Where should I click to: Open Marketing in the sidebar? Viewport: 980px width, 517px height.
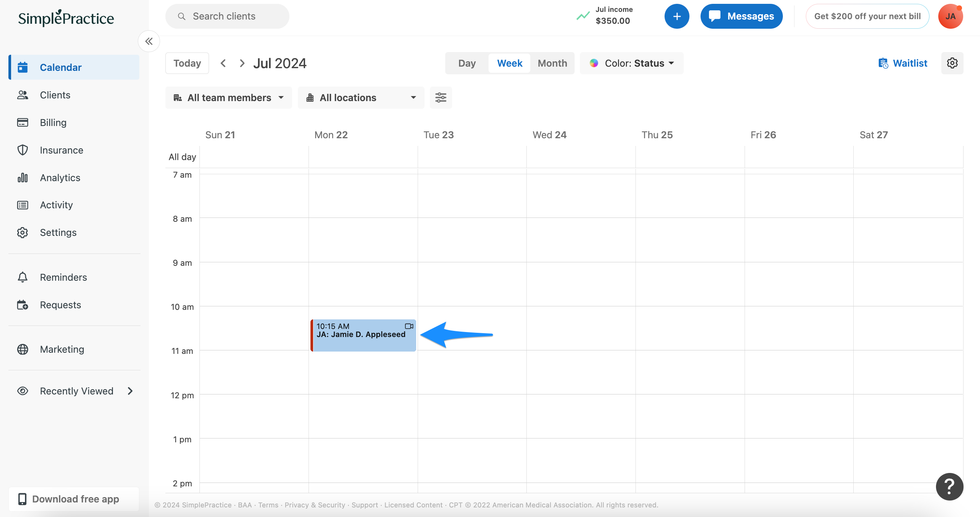click(74, 349)
